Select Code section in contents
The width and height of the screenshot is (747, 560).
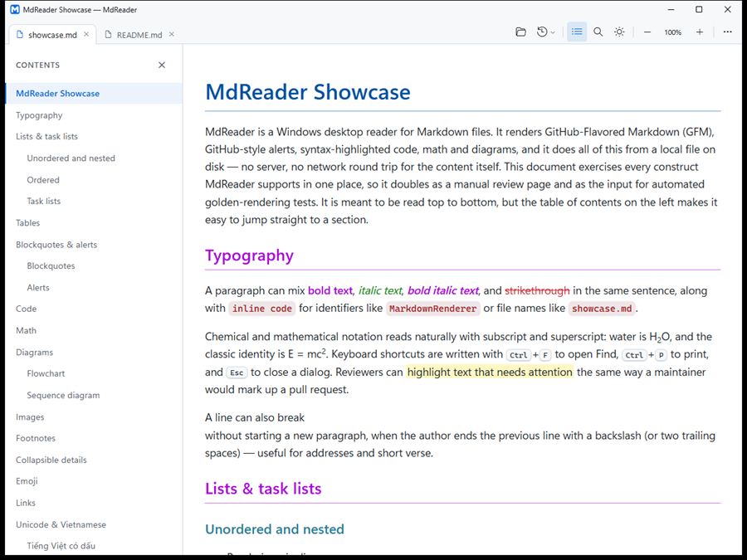point(93,309)
